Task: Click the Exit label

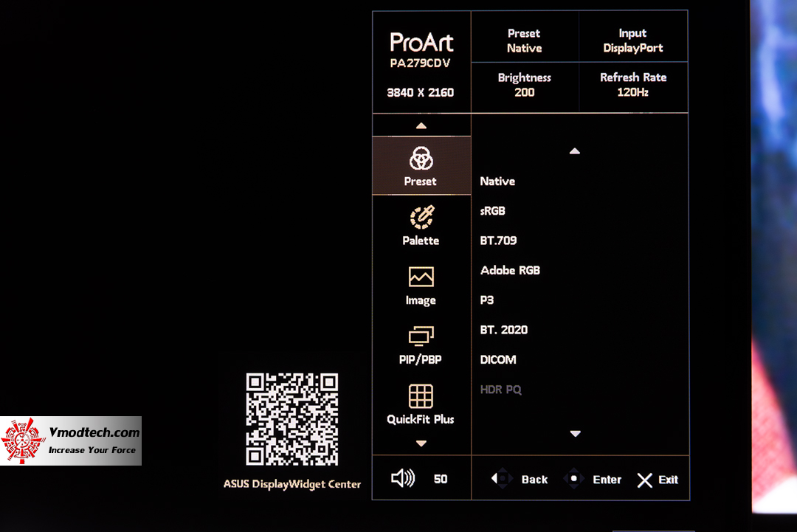Action: 668,480
